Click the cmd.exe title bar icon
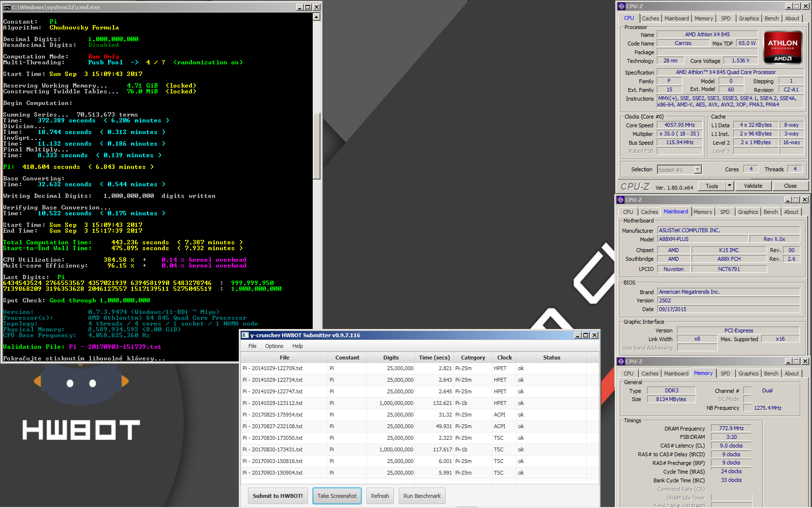The image size is (812, 508). [7, 7]
